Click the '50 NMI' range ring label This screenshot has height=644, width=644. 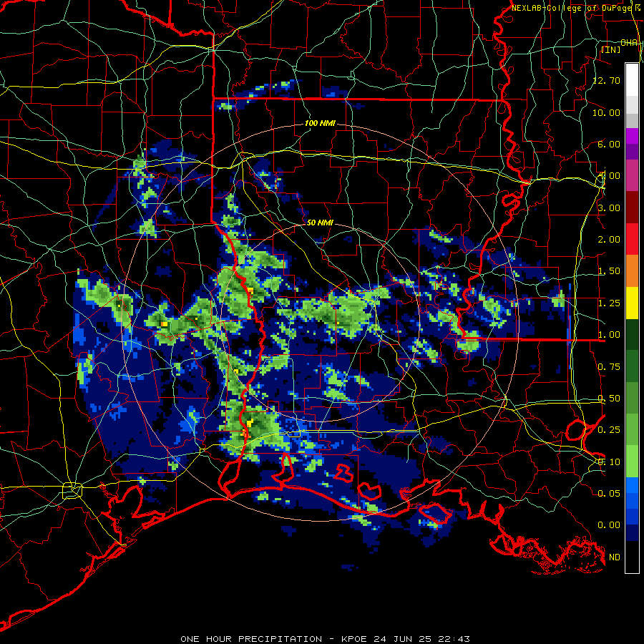click(320, 223)
